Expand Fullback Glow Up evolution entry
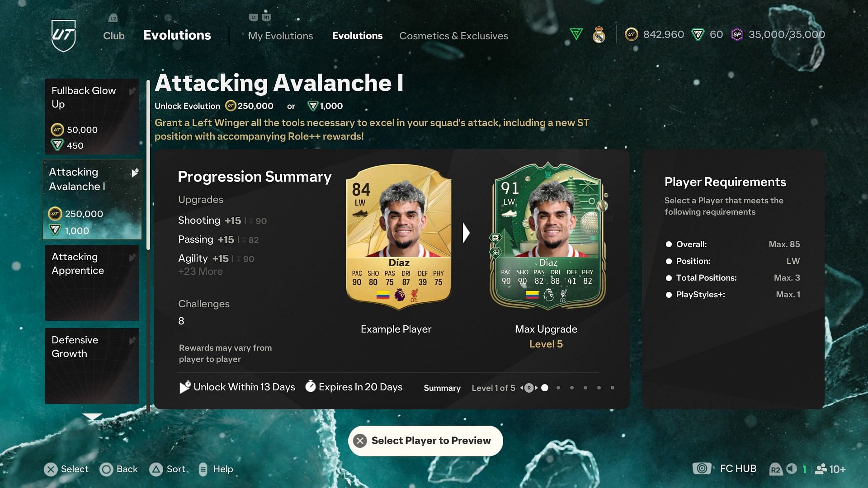The height and width of the screenshot is (488, 868). pyautogui.click(x=92, y=117)
